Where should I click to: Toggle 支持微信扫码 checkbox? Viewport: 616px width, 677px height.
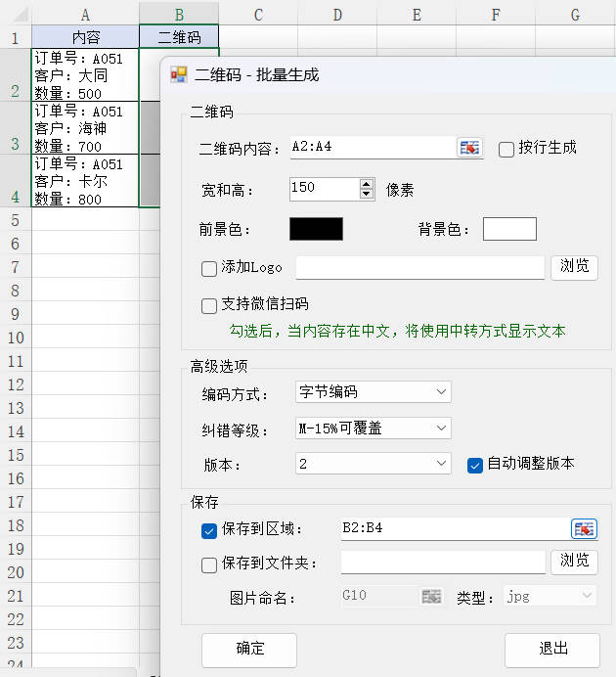pos(209,305)
